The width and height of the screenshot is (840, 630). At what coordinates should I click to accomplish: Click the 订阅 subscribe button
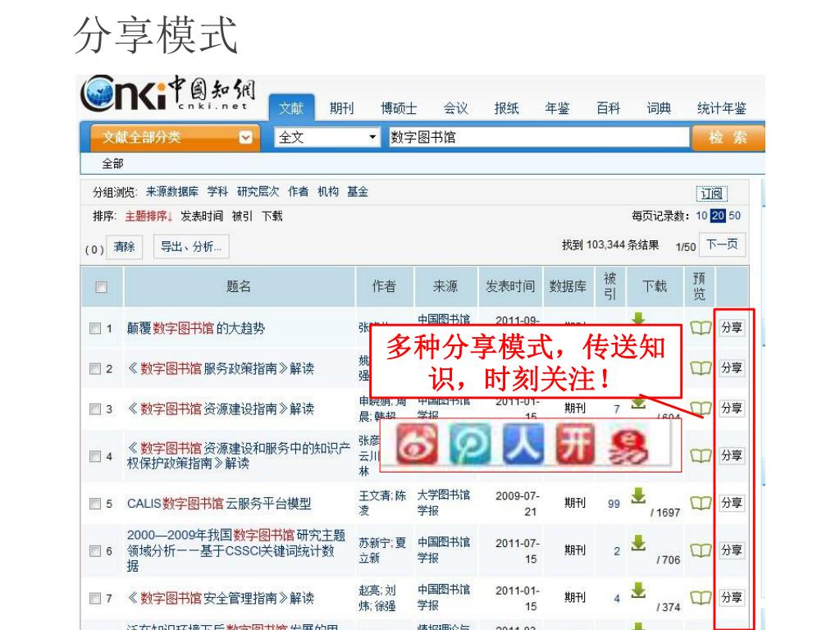[711, 194]
